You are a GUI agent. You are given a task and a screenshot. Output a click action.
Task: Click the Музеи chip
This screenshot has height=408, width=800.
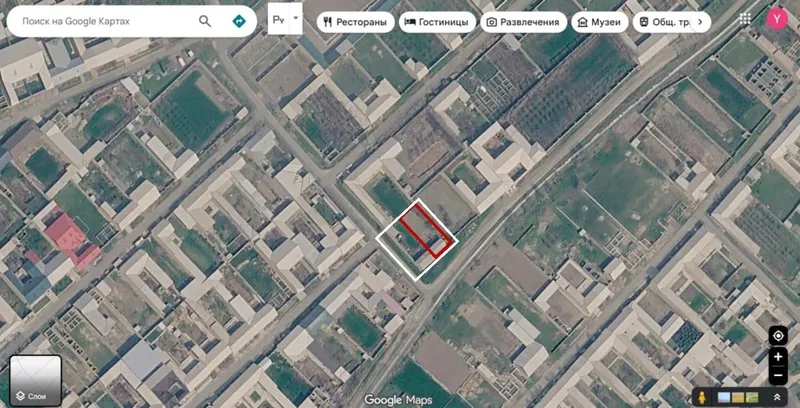click(599, 22)
